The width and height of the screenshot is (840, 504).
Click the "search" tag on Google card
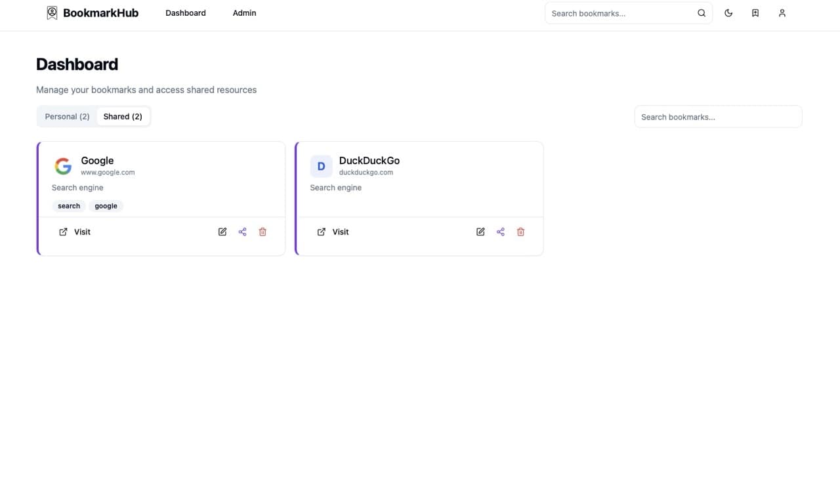coord(69,206)
